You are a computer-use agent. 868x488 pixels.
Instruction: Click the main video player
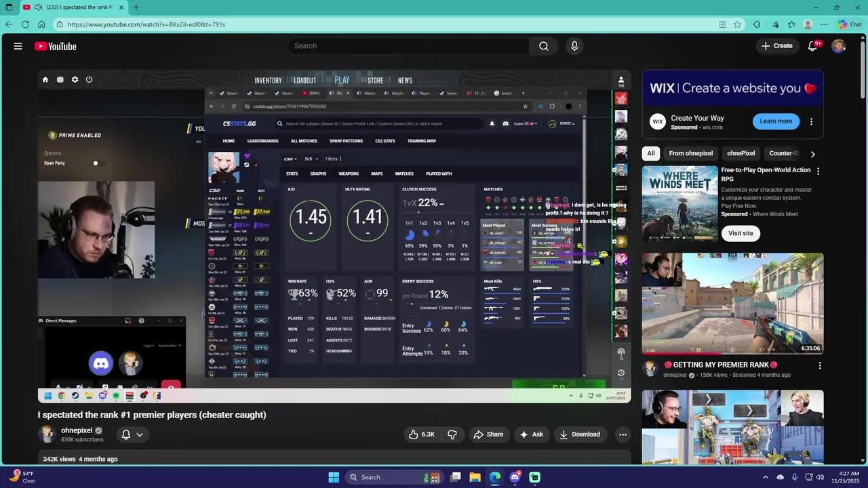click(334, 237)
